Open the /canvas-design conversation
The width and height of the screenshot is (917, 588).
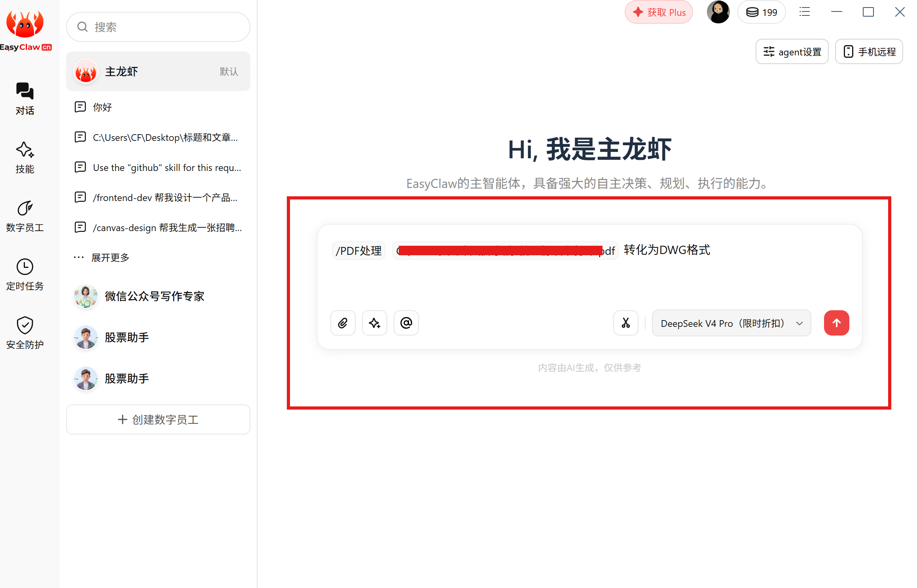point(158,228)
